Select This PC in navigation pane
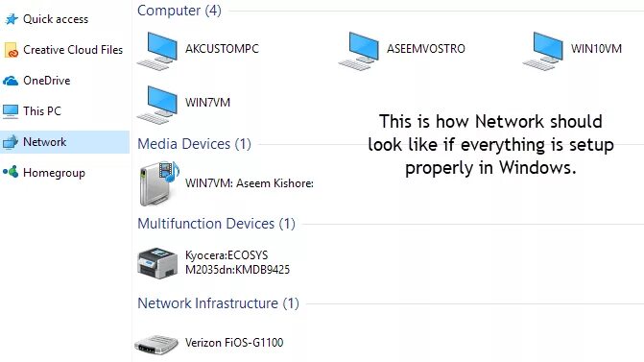The height and width of the screenshot is (362, 644). tap(32, 111)
